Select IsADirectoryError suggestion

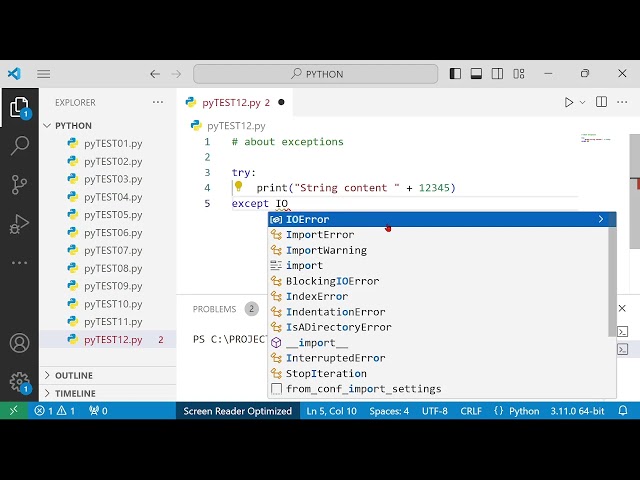(x=438, y=327)
